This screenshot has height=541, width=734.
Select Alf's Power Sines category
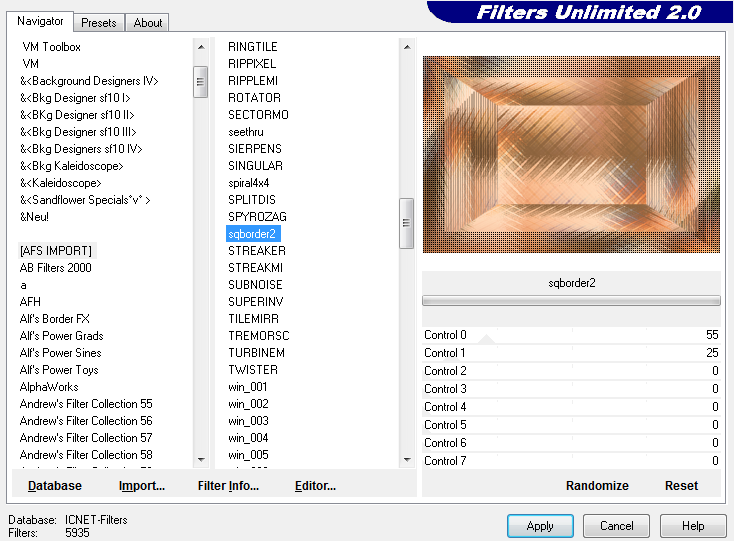(60, 353)
